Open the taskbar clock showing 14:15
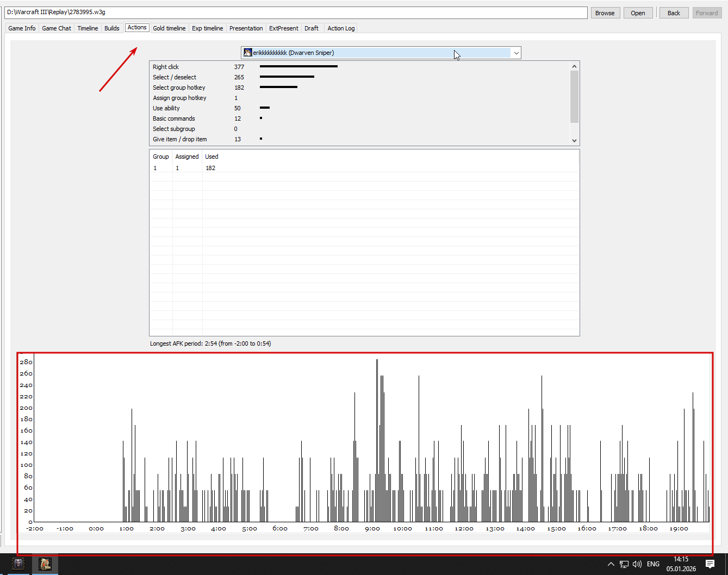Image resolution: width=728 pixels, height=575 pixels. coord(681,564)
